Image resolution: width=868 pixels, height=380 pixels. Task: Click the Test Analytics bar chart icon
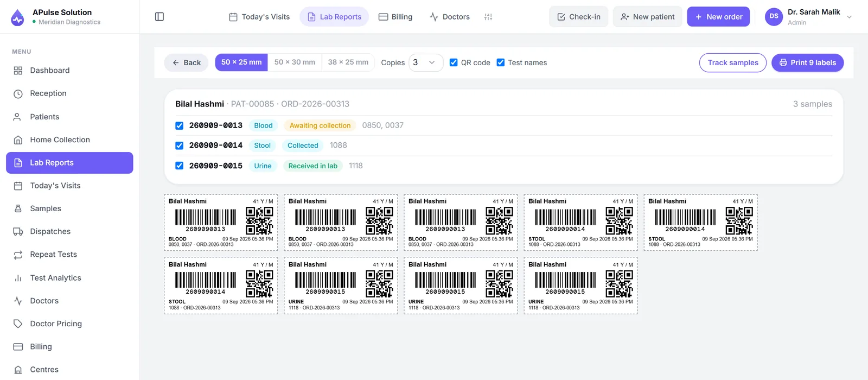coord(18,278)
